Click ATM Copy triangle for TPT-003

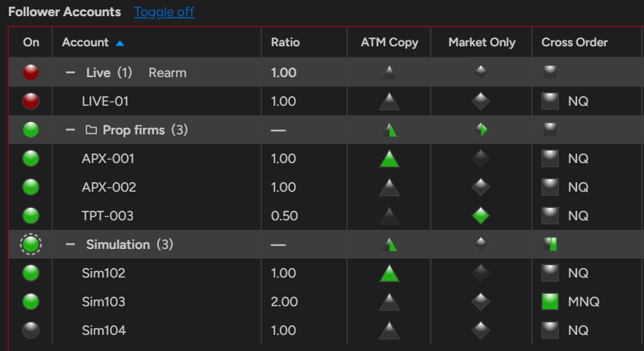coord(389,216)
